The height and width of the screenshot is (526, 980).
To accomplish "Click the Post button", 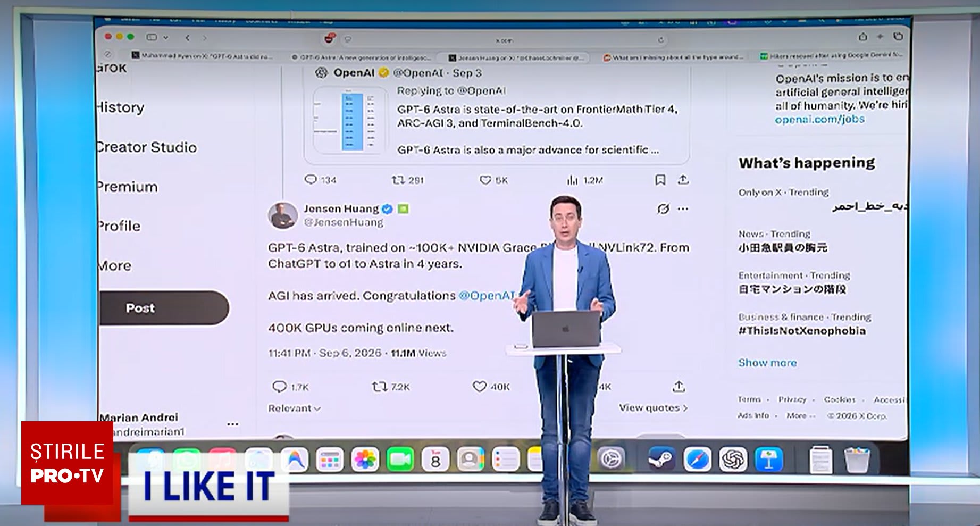I will click(164, 308).
